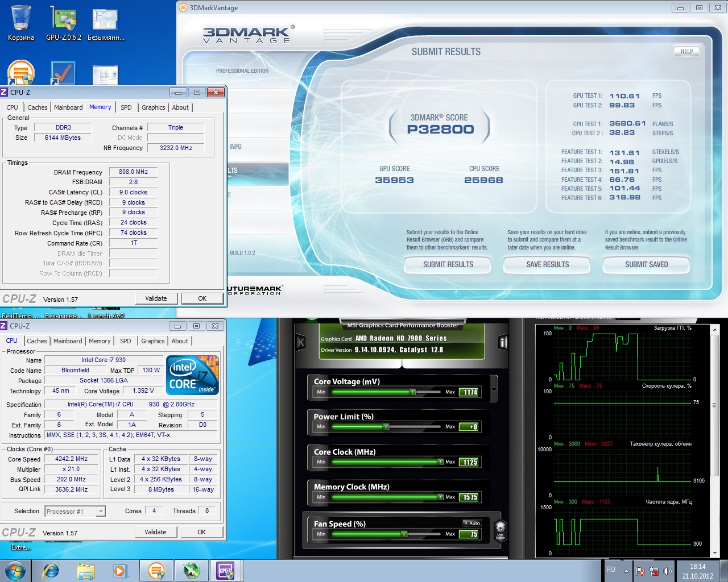728x582 pixels.
Task: Show hidden tray icons arrow
Action: pyautogui.click(x=627, y=571)
